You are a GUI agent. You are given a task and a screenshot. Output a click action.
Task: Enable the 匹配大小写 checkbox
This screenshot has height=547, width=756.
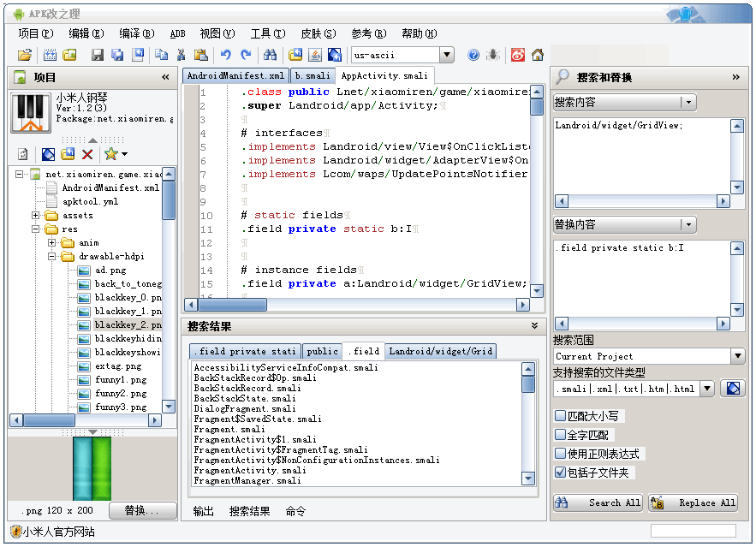(562, 416)
